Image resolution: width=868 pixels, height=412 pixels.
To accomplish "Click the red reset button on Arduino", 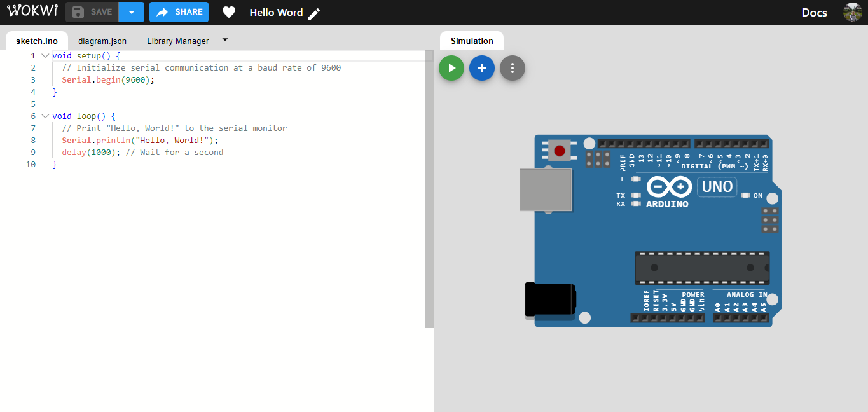I will click(x=560, y=151).
